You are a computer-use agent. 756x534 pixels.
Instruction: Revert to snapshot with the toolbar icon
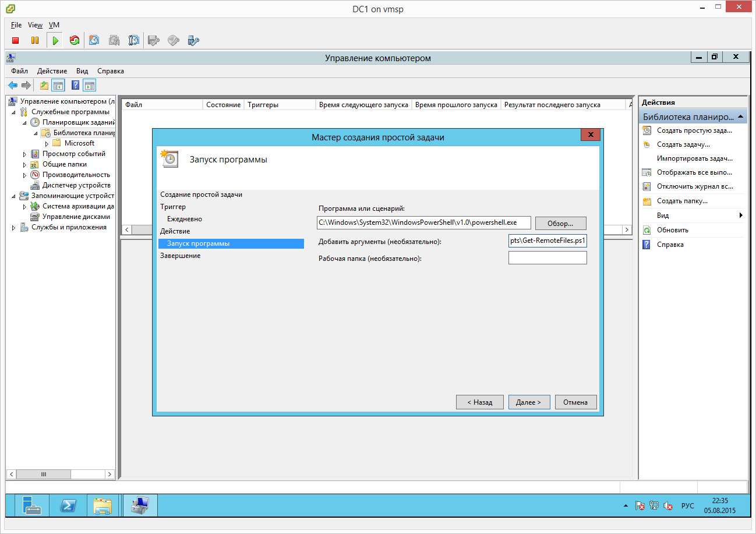pyautogui.click(x=114, y=40)
